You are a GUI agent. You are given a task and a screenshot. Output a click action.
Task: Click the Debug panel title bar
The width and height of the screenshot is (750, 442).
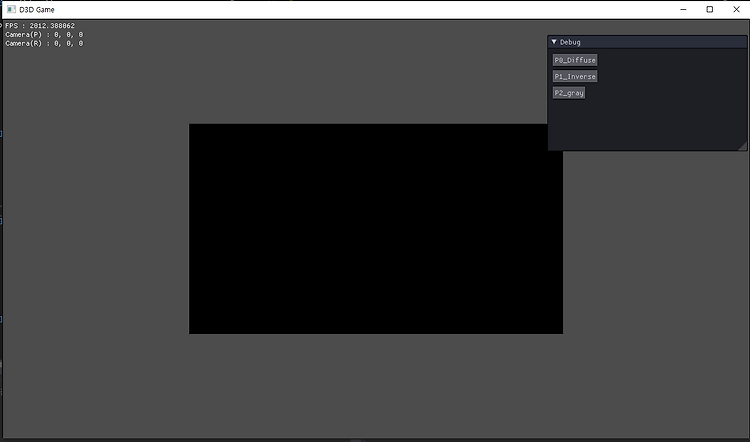(647, 42)
